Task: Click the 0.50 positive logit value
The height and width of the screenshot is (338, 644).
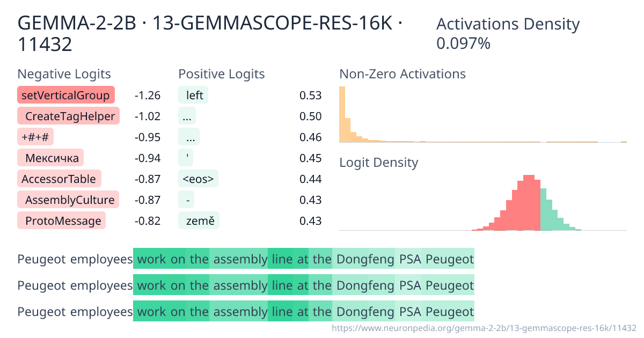Action: (x=311, y=117)
